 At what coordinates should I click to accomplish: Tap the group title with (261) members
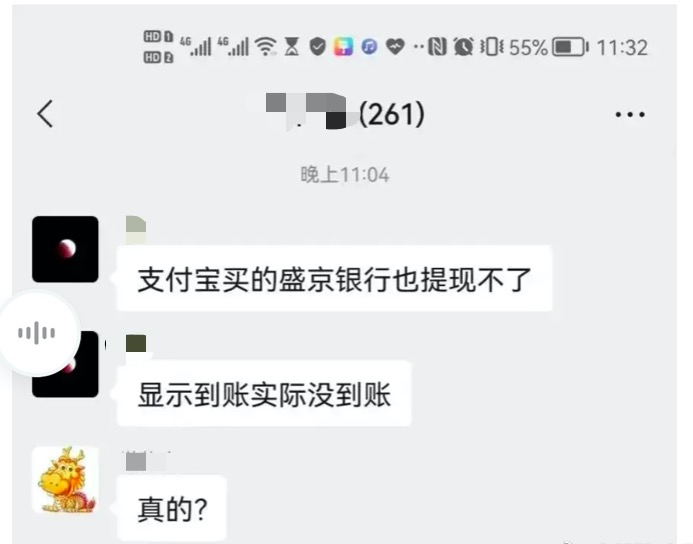click(x=345, y=114)
